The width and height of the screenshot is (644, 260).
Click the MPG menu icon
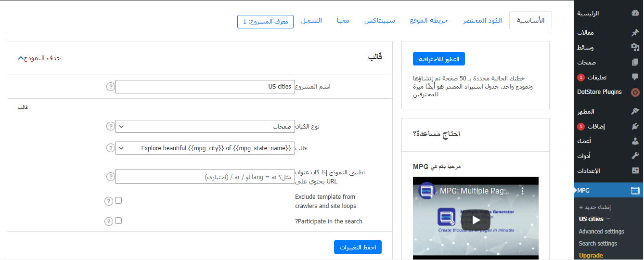[x=635, y=191]
